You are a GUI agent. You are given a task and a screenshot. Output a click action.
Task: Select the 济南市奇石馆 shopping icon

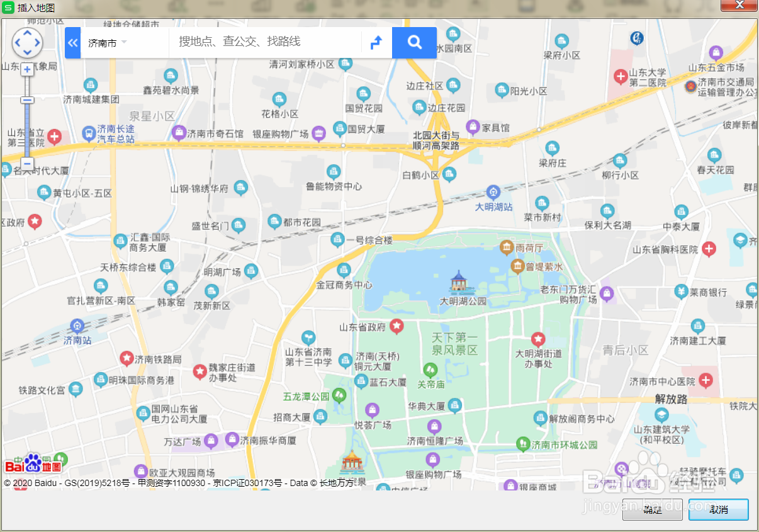[179, 133]
